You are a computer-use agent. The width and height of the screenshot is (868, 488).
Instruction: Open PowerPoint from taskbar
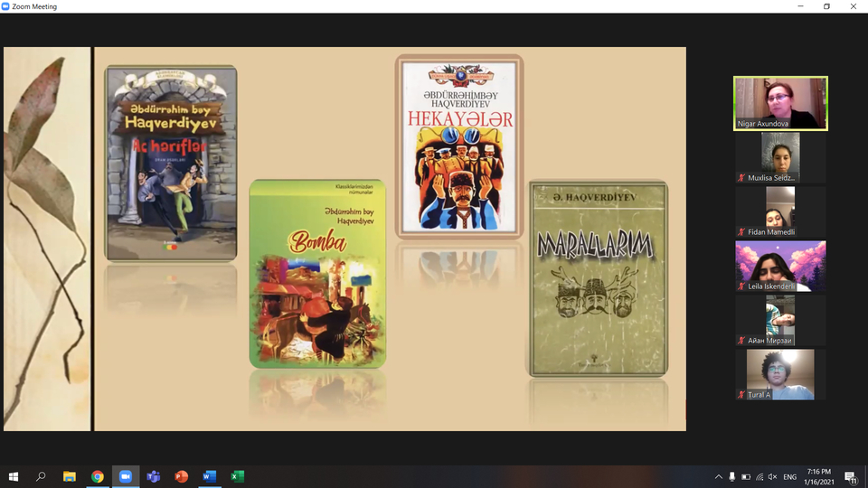coord(181,476)
